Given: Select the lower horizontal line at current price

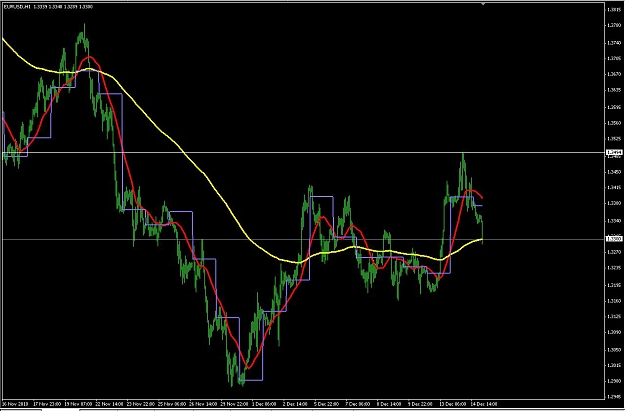Looking at the screenshot, I should tap(303, 239).
